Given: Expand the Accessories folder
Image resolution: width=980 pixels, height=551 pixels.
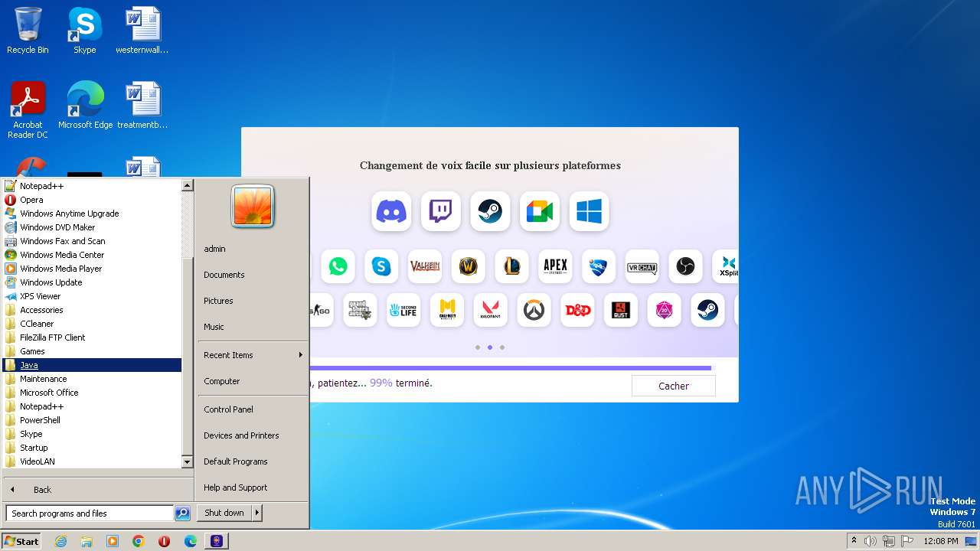Looking at the screenshot, I should point(92,310).
